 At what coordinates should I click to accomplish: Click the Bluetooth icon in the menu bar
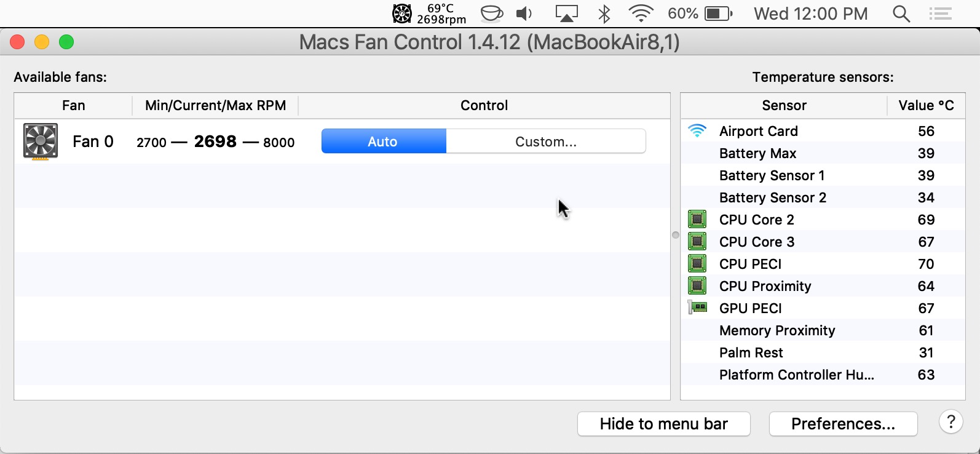pos(604,14)
